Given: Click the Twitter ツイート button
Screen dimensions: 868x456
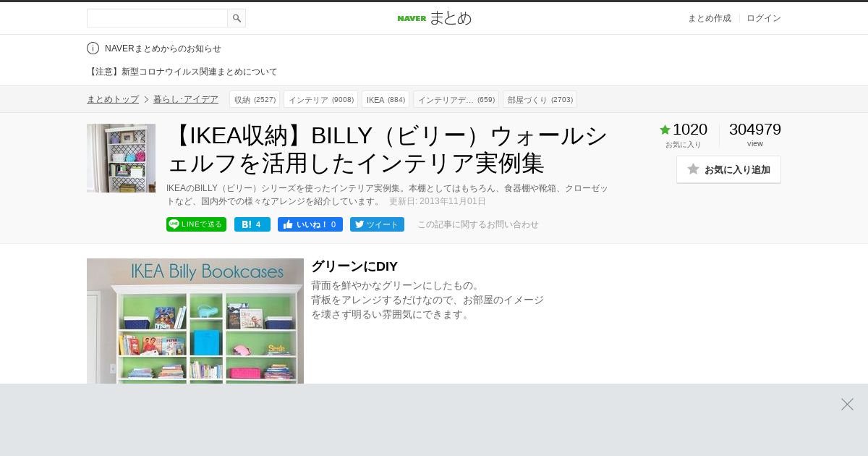Looking at the screenshot, I should [x=377, y=224].
